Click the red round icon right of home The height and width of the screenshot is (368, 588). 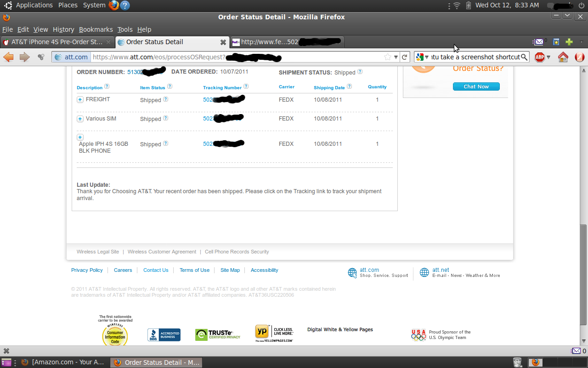(x=579, y=57)
